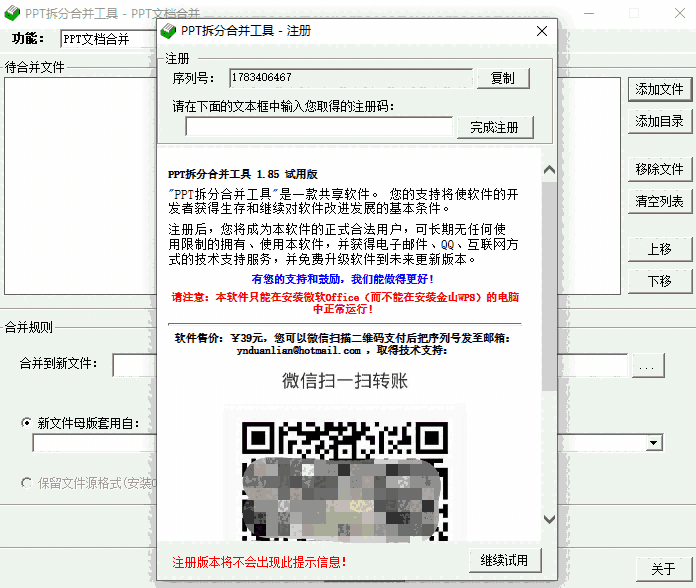The image size is (696, 588).
Task: Click the red 注册版本将不会出现此提示信息 notice
Action: [259, 562]
